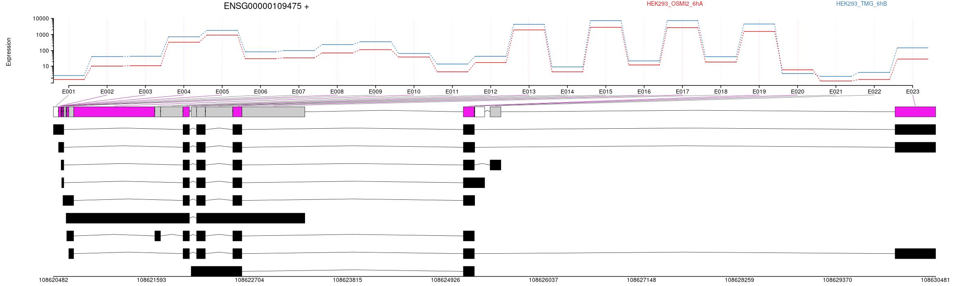Image resolution: width=980 pixels, height=286 pixels.
Task: Click genomic coordinate 108622704
Action: tap(249, 280)
